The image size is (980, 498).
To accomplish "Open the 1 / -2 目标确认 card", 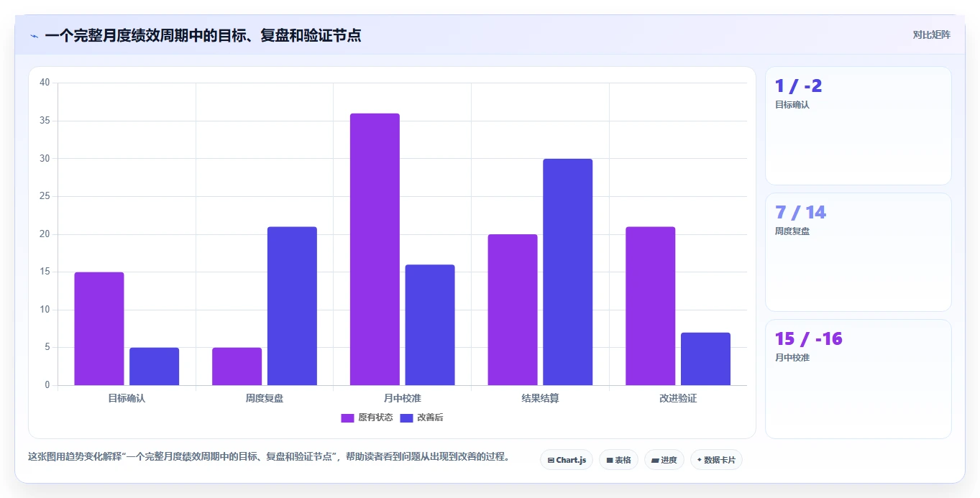I will pyautogui.click(x=858, y=126).
